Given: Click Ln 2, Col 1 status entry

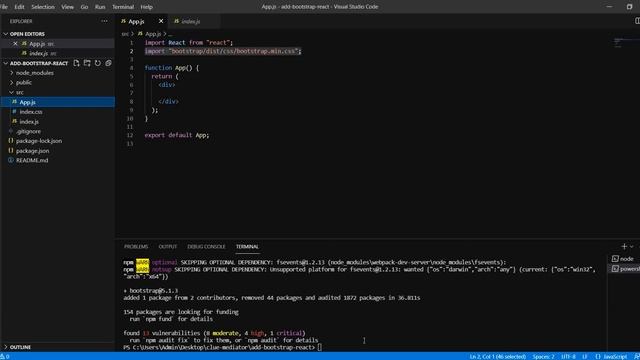Looking at the screenshot, I should click(498, 357).
